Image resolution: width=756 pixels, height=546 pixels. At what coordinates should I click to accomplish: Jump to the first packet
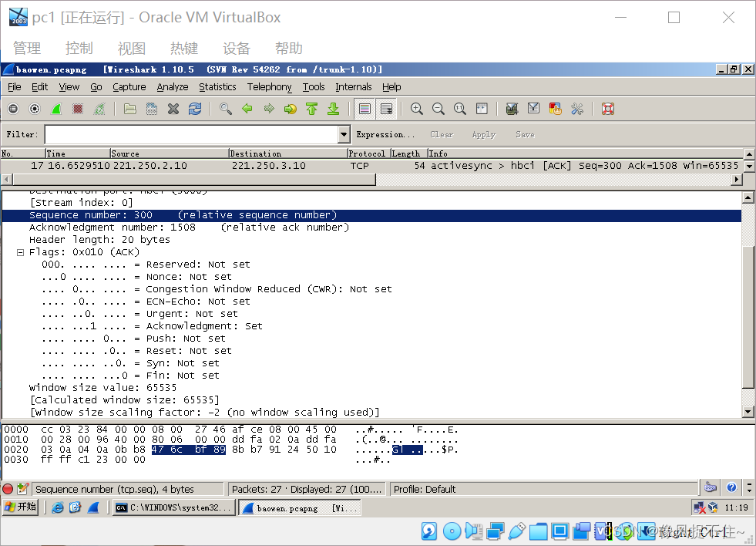coord(312,109)
